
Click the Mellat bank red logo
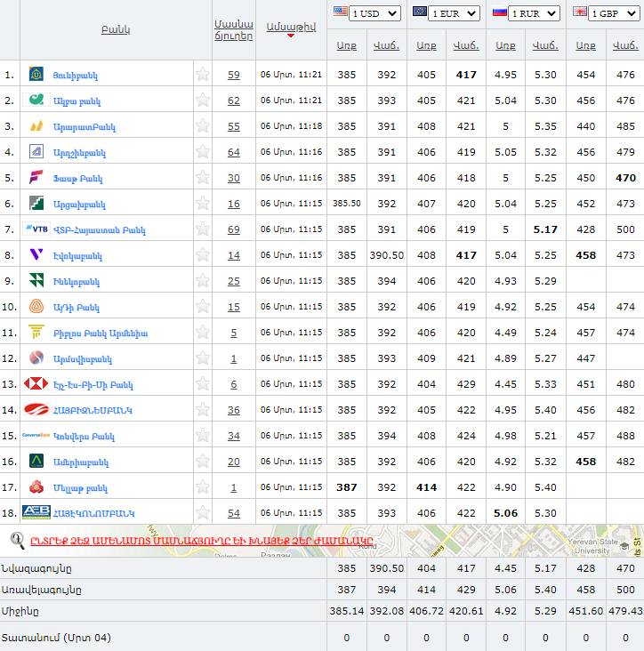[36, 486]
